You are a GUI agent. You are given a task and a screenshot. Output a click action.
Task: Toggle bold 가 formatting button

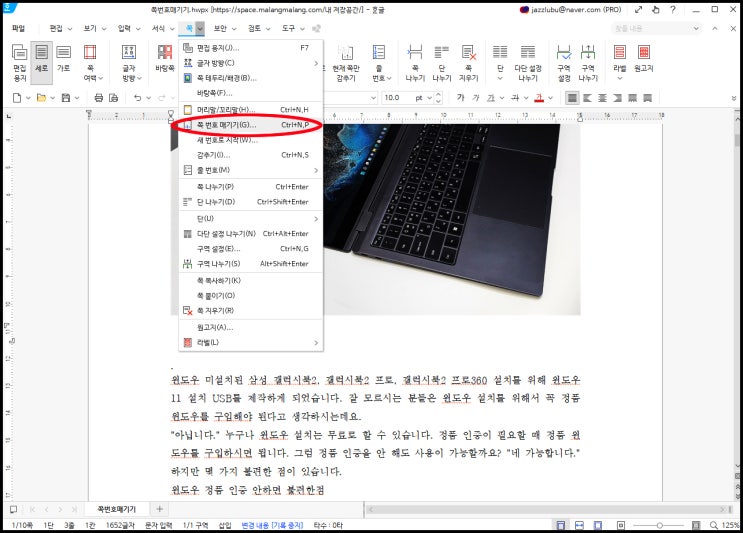461,98
